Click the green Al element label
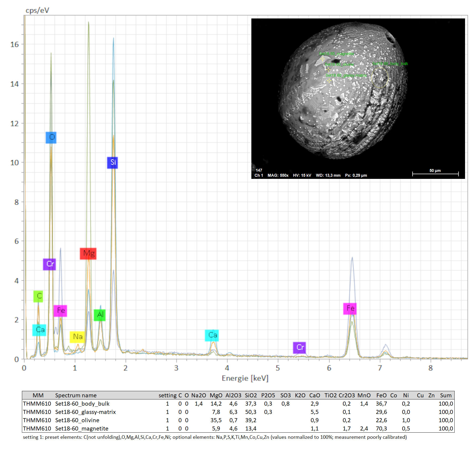The width and height of the screenshot is (476, 450). point(100,315)
